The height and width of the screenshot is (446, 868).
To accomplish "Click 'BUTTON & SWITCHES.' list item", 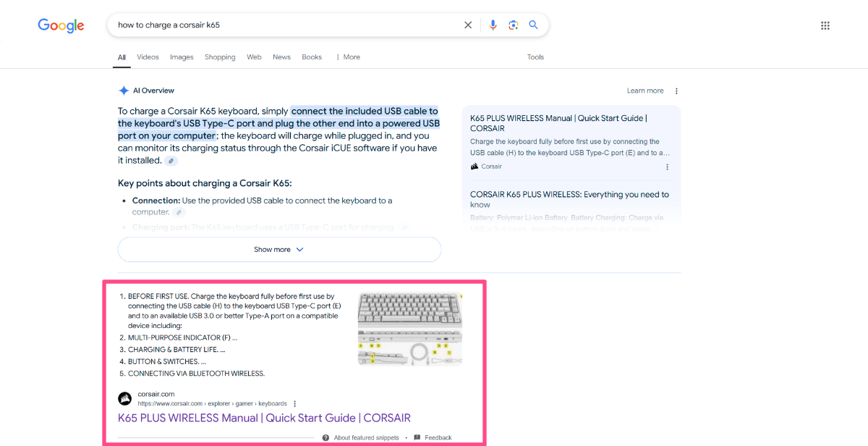I will (x=167, y=361).
